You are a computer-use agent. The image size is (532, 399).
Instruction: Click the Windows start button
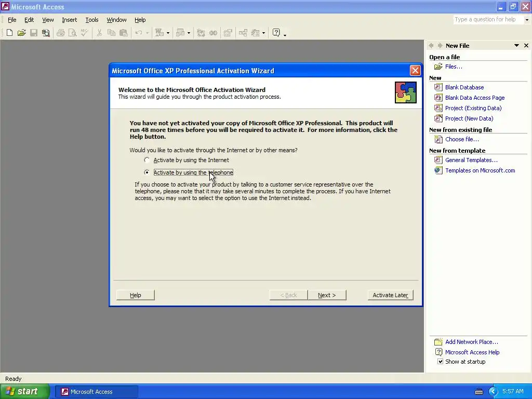pyautogui.click(x=25, y=392)
